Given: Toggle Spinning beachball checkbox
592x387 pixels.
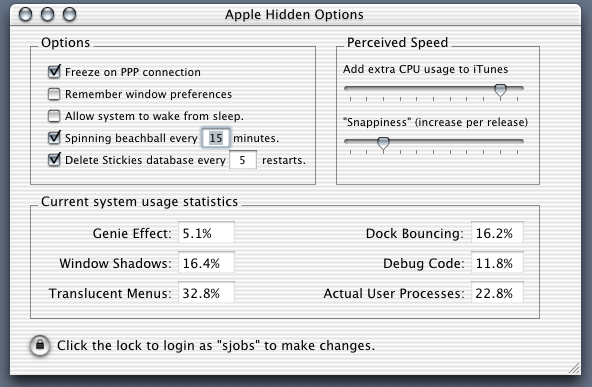Looking at the screenshot, I should (x=54, y=137).
